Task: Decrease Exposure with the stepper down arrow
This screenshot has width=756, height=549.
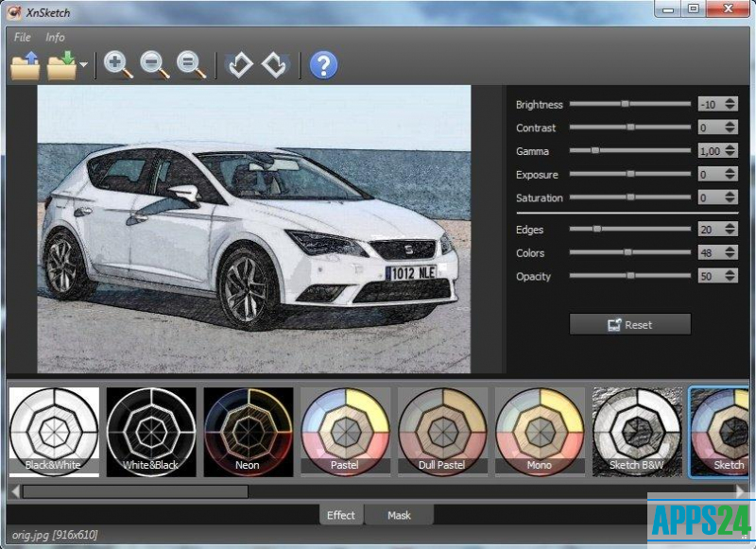Action: pos(730,178)
